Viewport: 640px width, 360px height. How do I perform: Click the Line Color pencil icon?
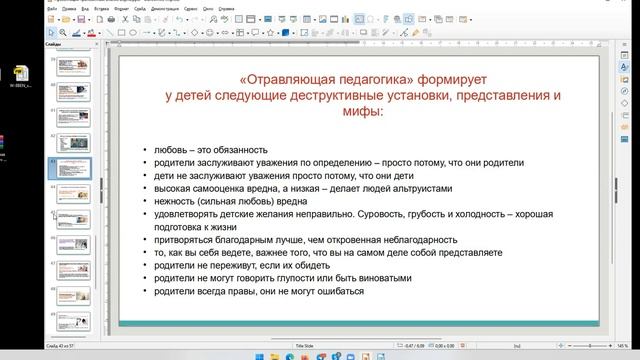(76, 33)
